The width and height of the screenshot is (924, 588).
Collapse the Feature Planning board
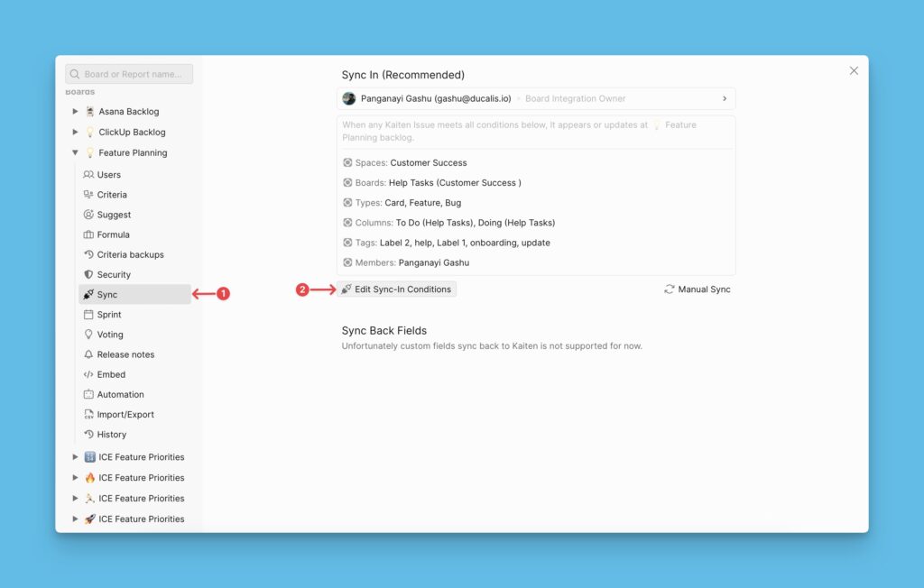(x=76, y=153)
